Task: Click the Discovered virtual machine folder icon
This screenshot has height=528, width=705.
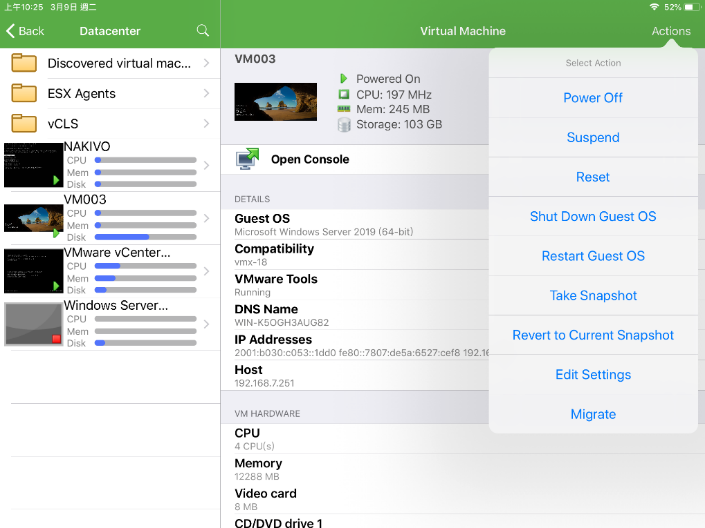Action: (24, 63)
